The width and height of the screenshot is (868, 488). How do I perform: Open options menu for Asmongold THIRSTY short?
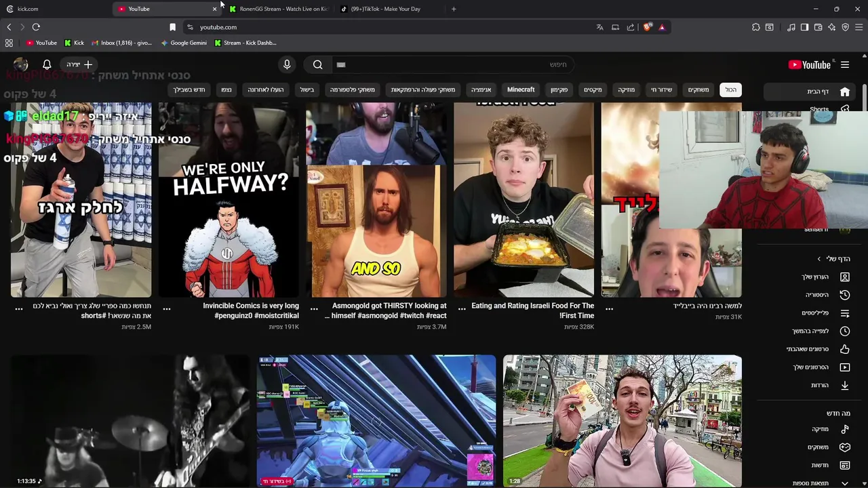pyautogui.click(x=314, y=309)
